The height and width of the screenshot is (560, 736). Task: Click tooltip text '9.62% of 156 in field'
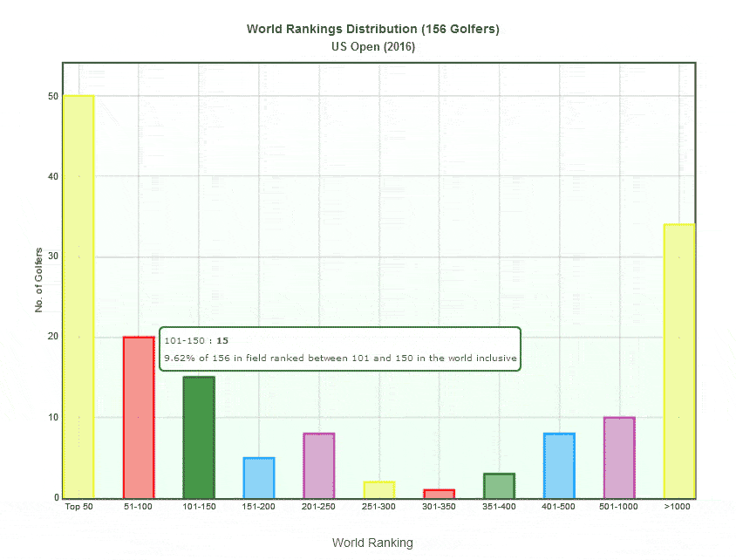coord(215,359)
